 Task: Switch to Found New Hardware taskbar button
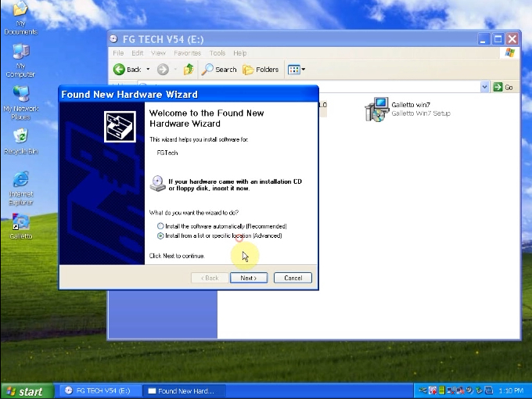coord(185,391)
